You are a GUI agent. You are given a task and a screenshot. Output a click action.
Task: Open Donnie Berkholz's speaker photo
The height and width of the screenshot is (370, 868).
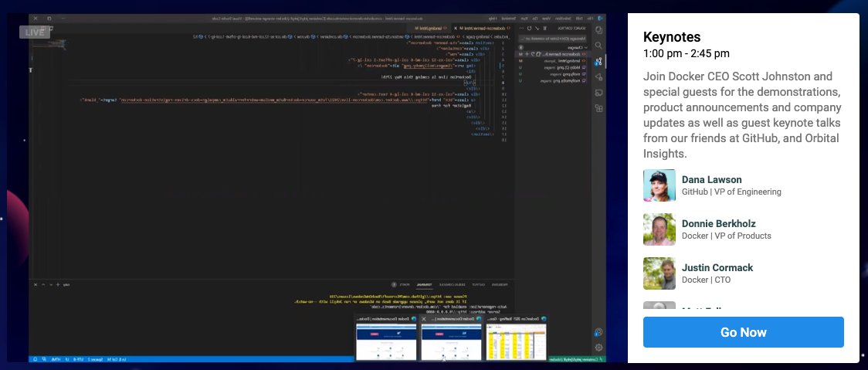click(659, 229)
